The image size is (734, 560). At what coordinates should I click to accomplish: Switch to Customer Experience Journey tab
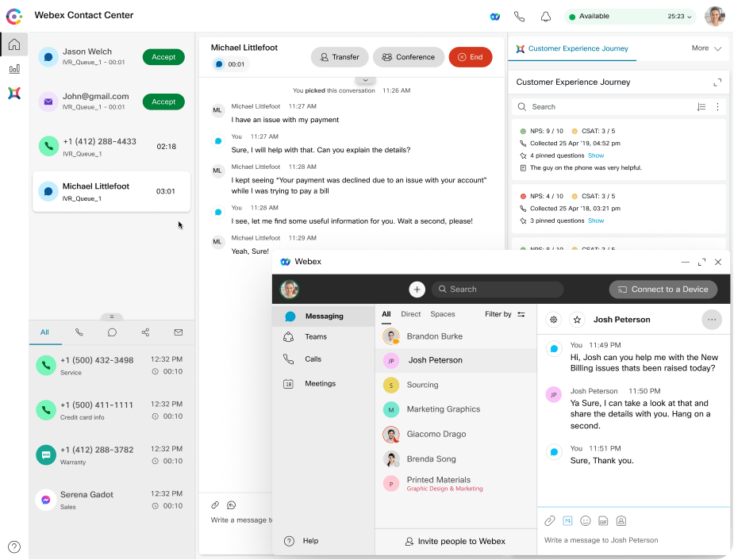[572, 48]
